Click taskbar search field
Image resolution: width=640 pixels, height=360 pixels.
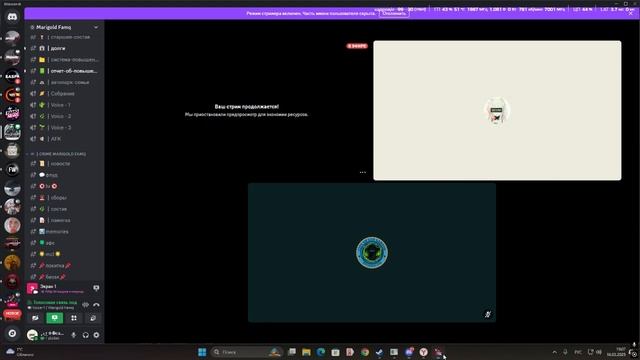click(x=247, y=352)
